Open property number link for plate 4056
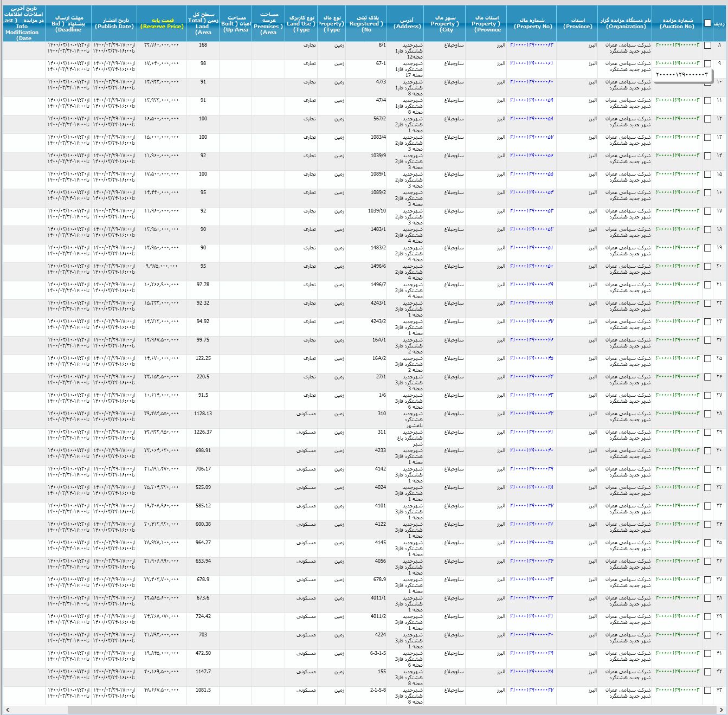 tap(532, 561)
